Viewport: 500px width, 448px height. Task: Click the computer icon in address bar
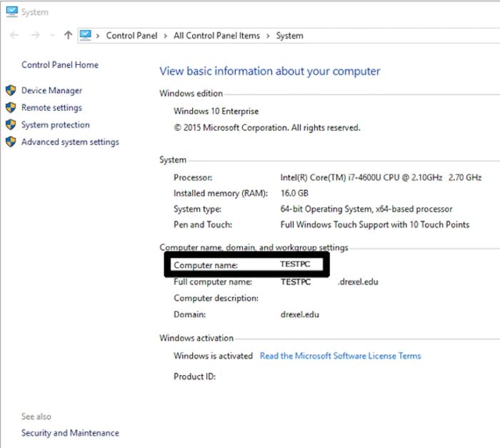pos(86,35)
